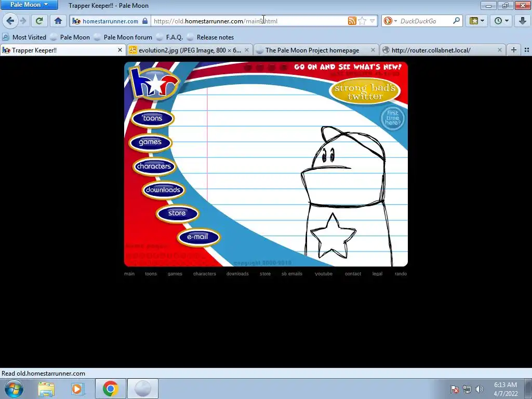Image resolution: width=532 pixels, height=399 pixels.
Task: Switch to the router.collabnet.local tab
Action: (443, 50)
